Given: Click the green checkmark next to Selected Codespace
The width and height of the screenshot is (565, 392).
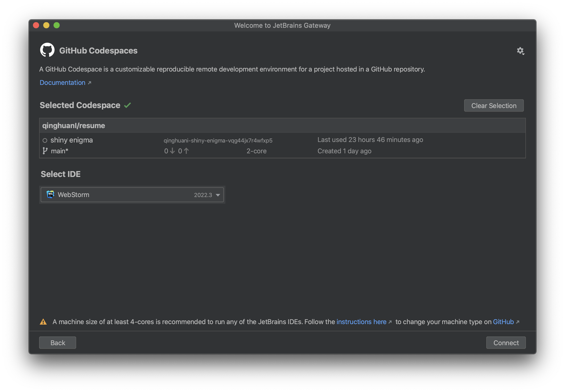Looking at the screenshot, I should point(128,105).
